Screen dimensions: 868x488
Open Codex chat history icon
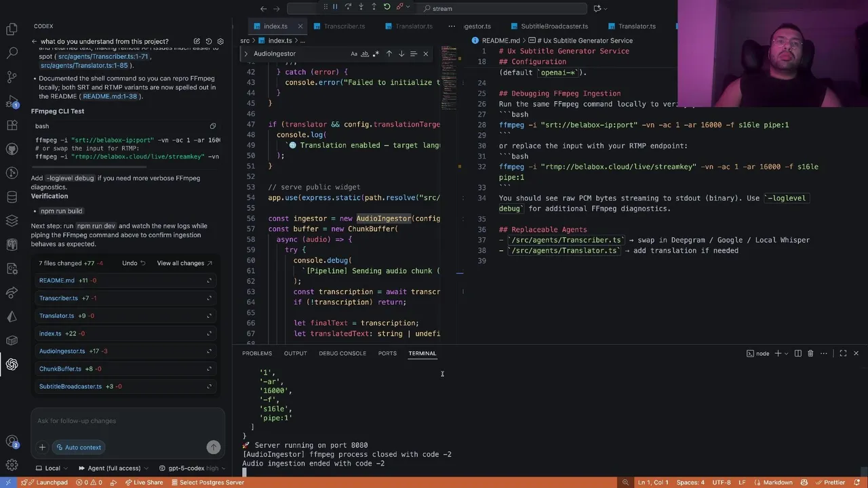(209, 41)
